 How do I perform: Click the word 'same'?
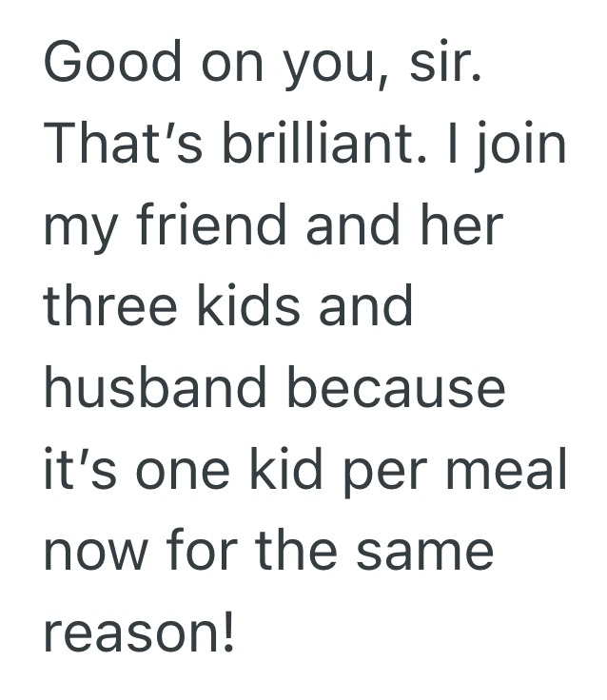coord(424,552)
